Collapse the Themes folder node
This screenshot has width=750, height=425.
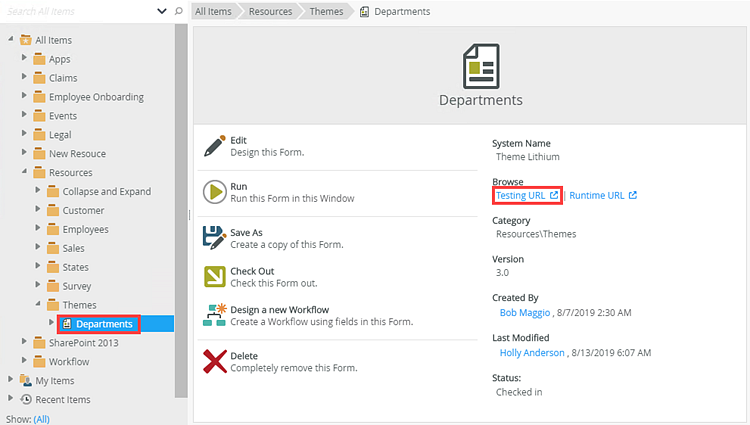39,305
